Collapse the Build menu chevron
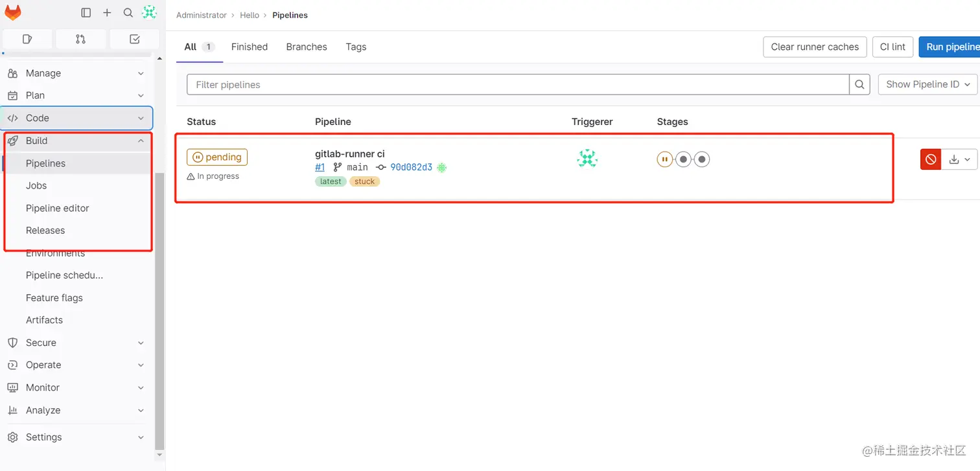980x471 pixels. [x=141, y=141]
